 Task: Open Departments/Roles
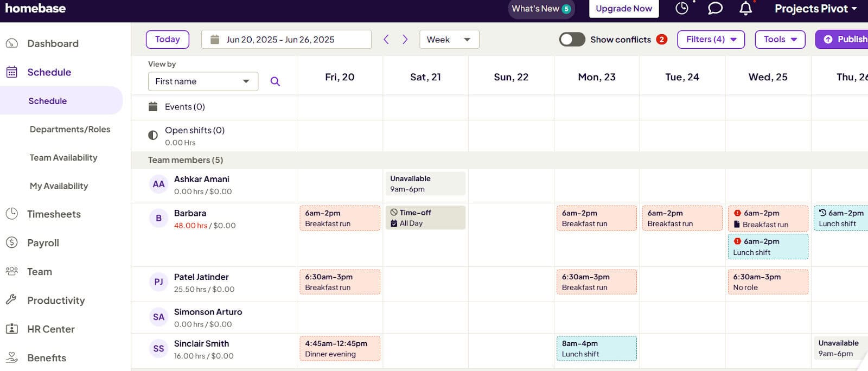click(70, 129)
